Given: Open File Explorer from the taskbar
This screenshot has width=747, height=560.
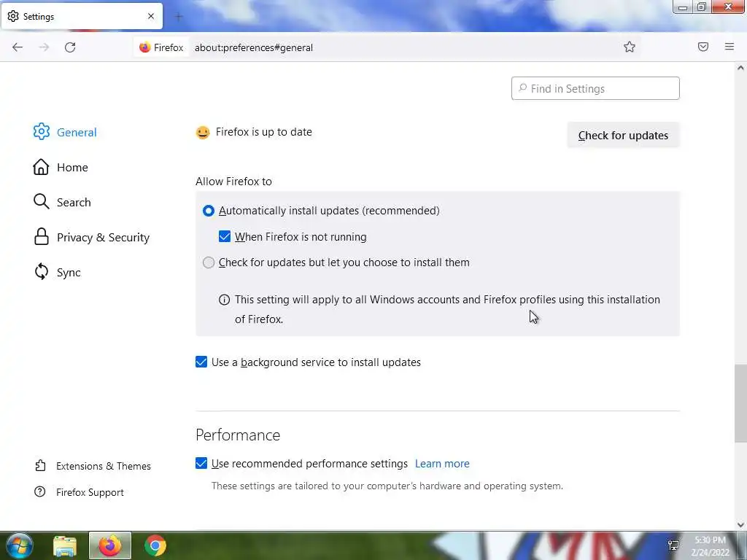Looking at the screenshot, I should coord(65,545).
